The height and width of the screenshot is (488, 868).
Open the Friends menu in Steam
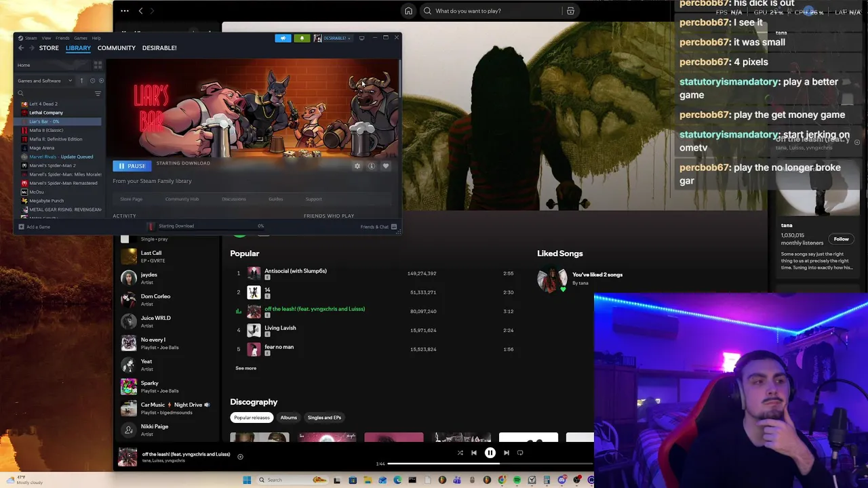pos(62,38)
